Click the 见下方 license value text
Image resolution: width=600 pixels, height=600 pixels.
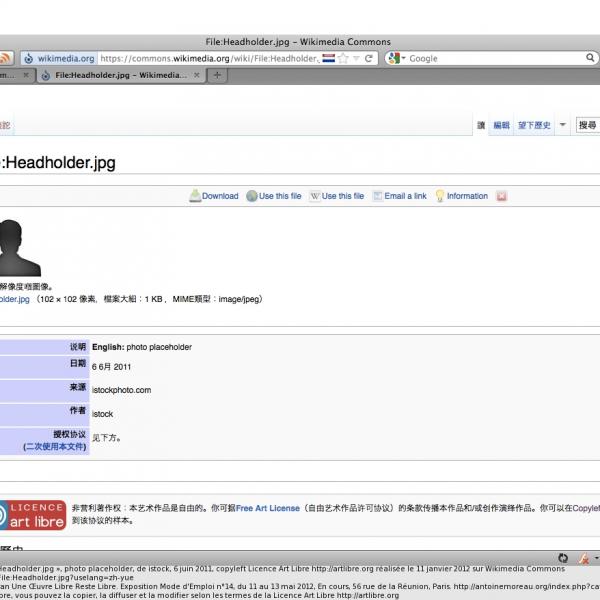(106, 438)
